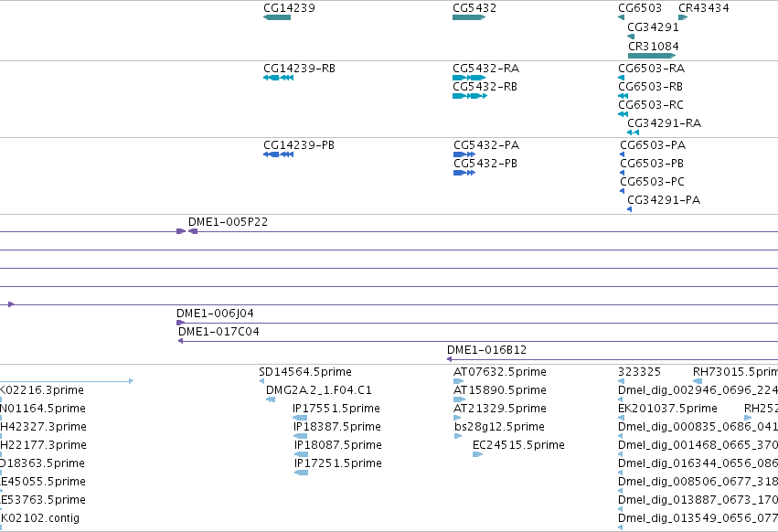Click the DME1-017C04 label text

[218, 332]
